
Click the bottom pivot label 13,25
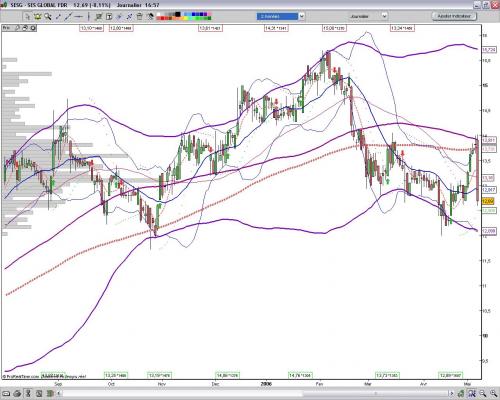click(x=116, y=375)
